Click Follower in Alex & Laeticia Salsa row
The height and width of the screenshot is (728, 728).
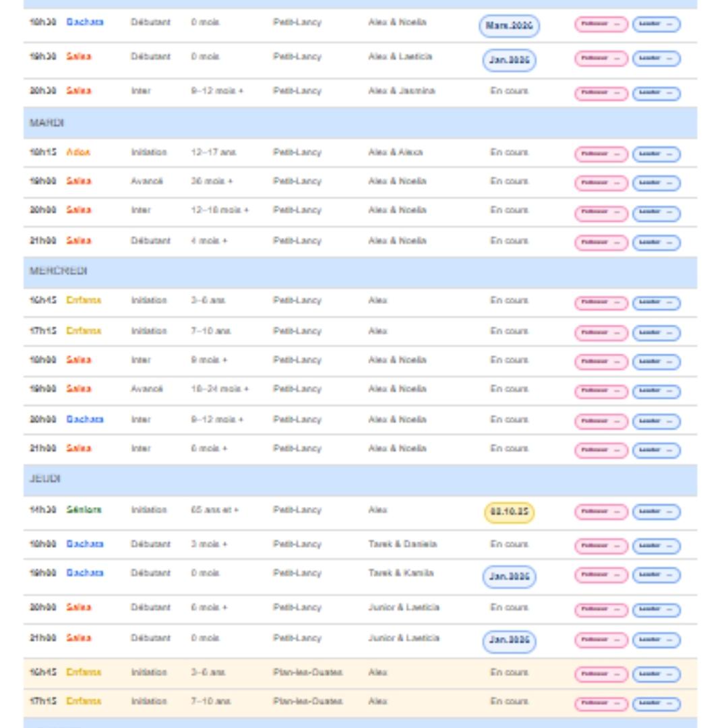601,59
